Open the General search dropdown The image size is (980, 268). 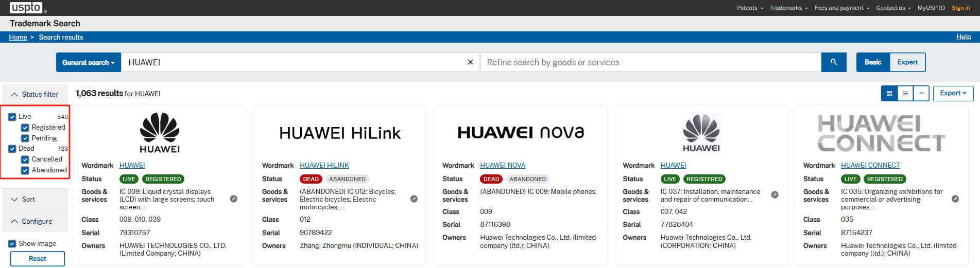[89, 62]
